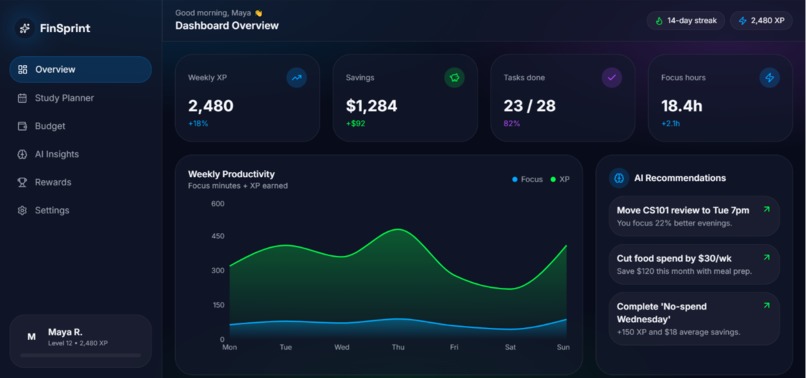Image resolution: width=806 pixels, height=378 pixels.
Task: Open Maya R. profile card
Action: pos(81,341)
